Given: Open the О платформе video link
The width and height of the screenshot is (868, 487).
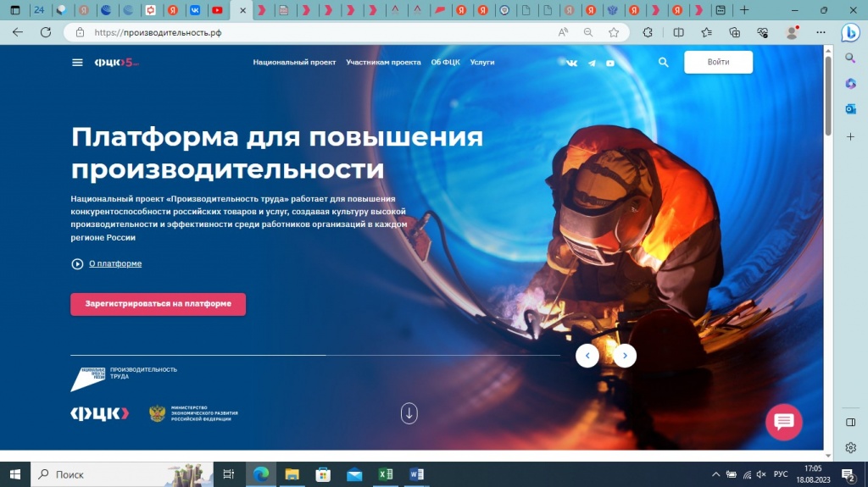Looking at the screenshot, I should [x=114, y=263].
